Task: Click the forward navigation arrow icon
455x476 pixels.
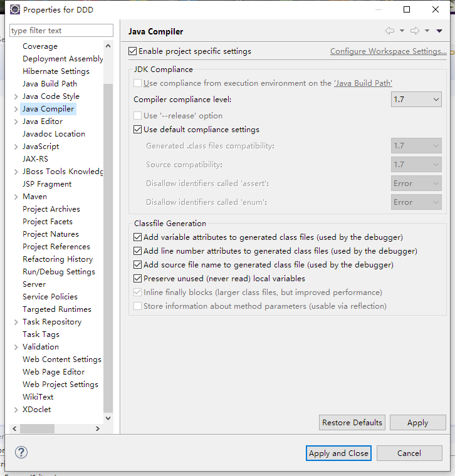Action: pos(415,31)
